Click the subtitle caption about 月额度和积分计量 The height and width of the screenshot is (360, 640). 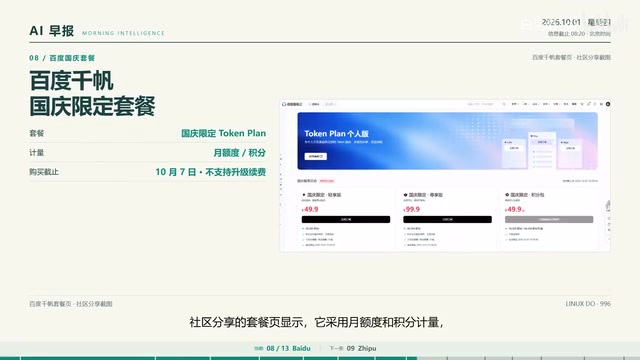[x=316, y=322]
